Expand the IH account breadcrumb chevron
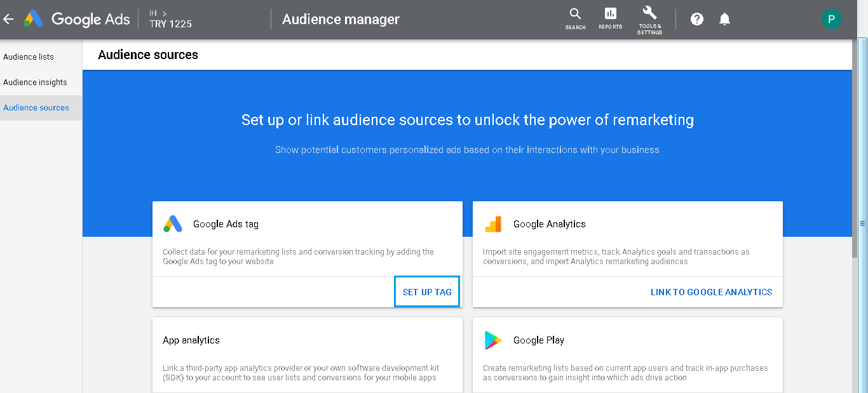This screenshot has height=393, width=868. (165, 13)
